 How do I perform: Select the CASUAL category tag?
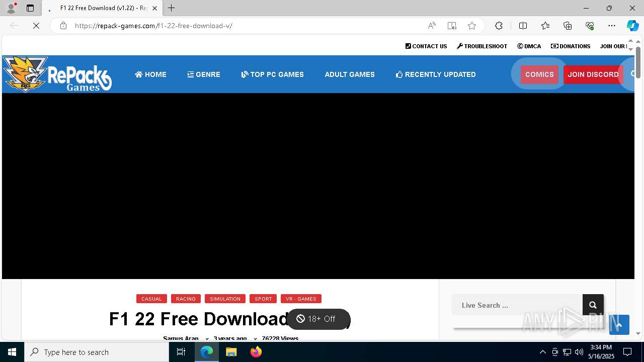coord(151,299)
